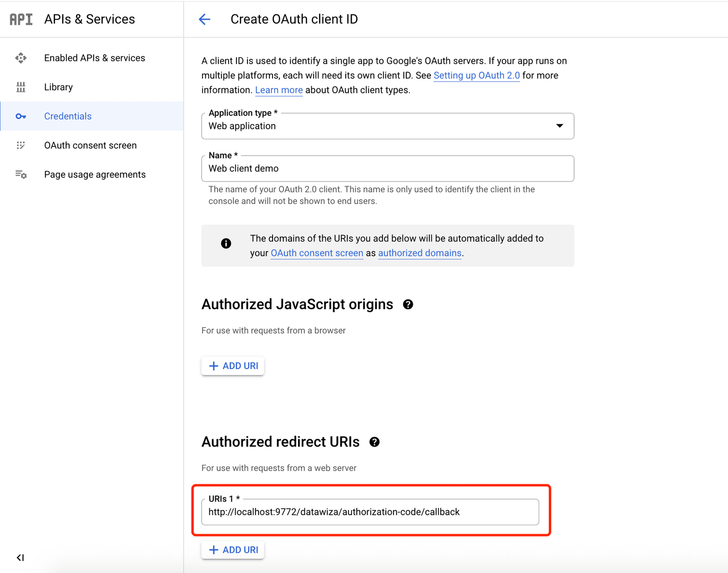
Task: Click the URIs 1 redirect input field
Action: (370, 512)
